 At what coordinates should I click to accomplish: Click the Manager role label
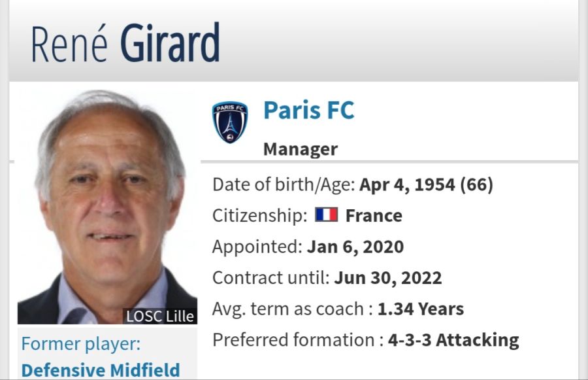tap(301, 149)
